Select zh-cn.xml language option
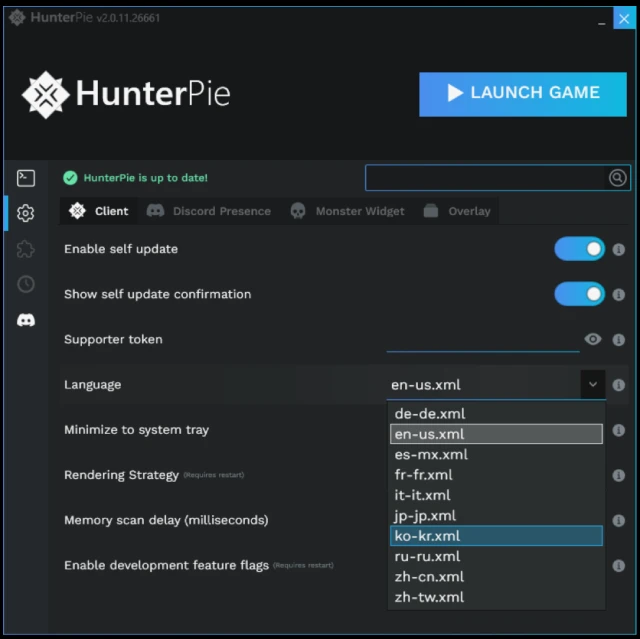The height and width of the screenshot is (639, 640). point(496,577)
